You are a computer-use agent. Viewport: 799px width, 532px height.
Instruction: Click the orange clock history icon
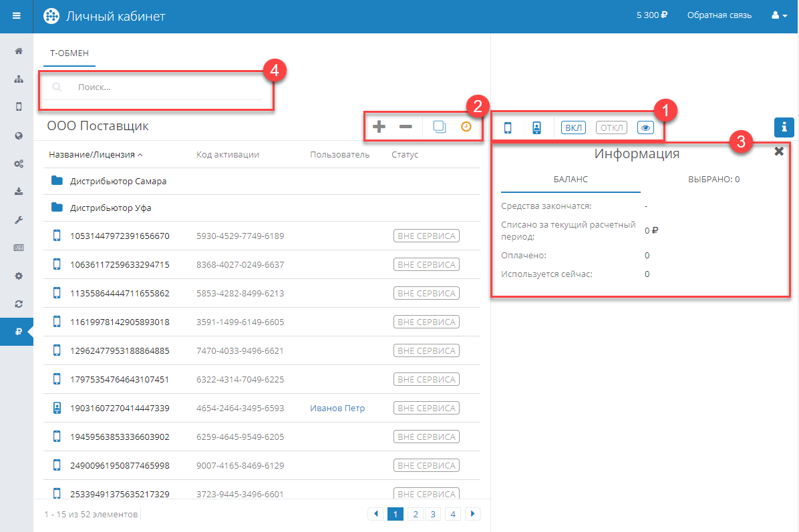click(466, 126)
